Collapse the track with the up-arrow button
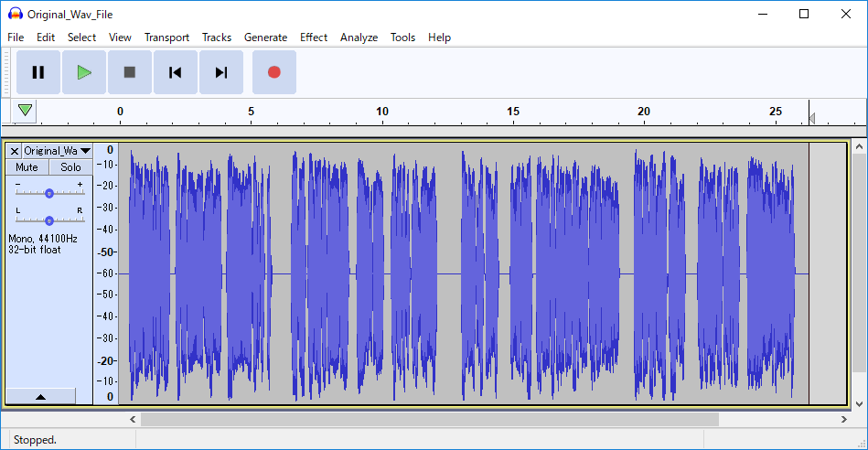Viewport: 868px width, 450px height. coord(40,396)
